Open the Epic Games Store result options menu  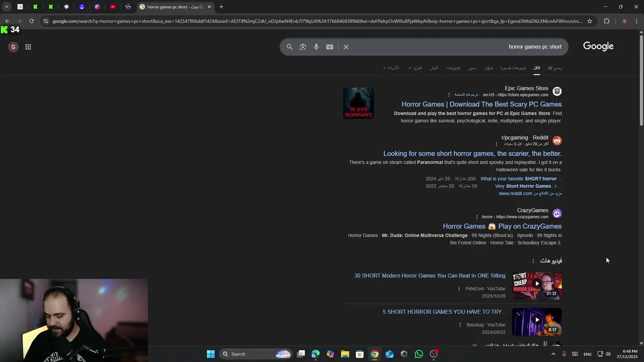point(449,95)
